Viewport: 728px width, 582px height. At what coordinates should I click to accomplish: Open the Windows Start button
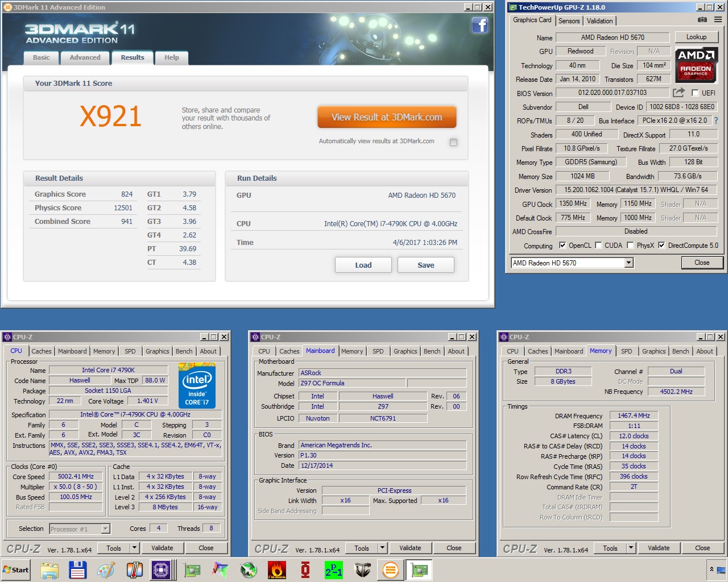click(16, 570)
